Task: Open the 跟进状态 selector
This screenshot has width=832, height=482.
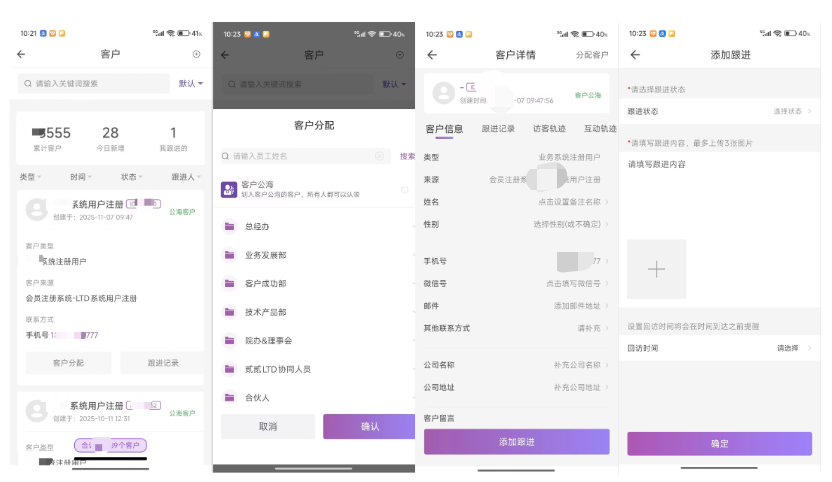Action: click(720, 111)
